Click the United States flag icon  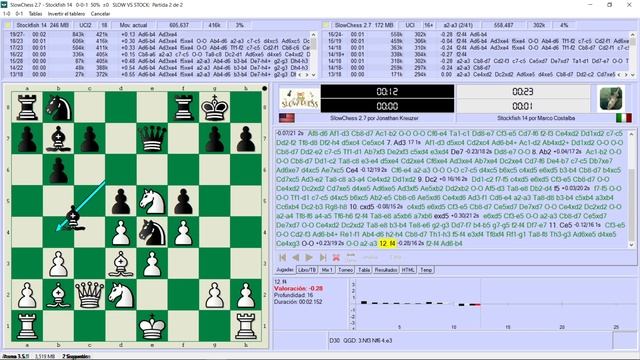click(x=287, y=118)
